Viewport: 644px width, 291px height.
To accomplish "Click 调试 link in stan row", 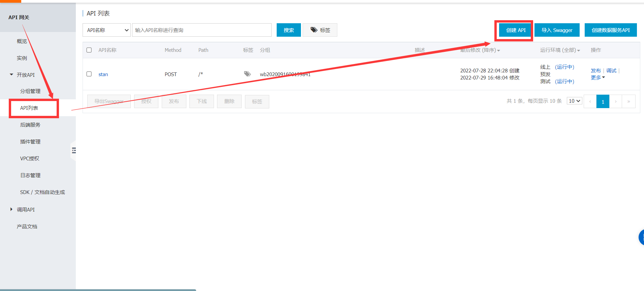I will click(611, 70).
